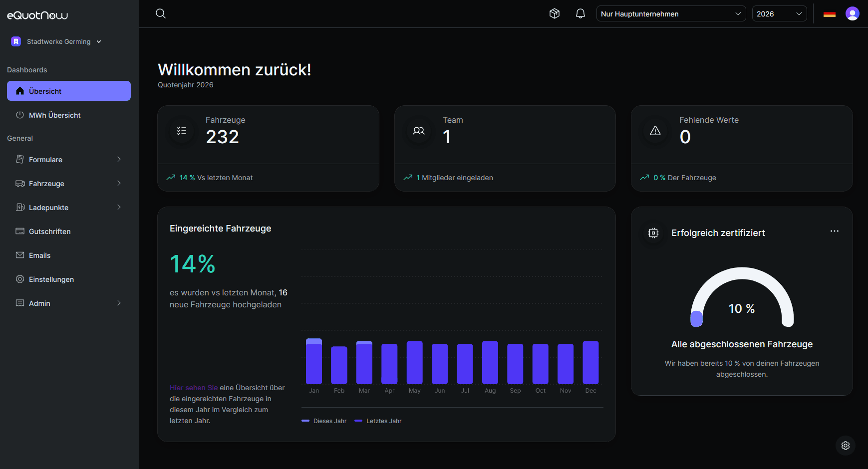The image size is (868, 469).
Task: Open the three-dot menu on Erfolgreich zertifiziert
Action: [835, 231]
